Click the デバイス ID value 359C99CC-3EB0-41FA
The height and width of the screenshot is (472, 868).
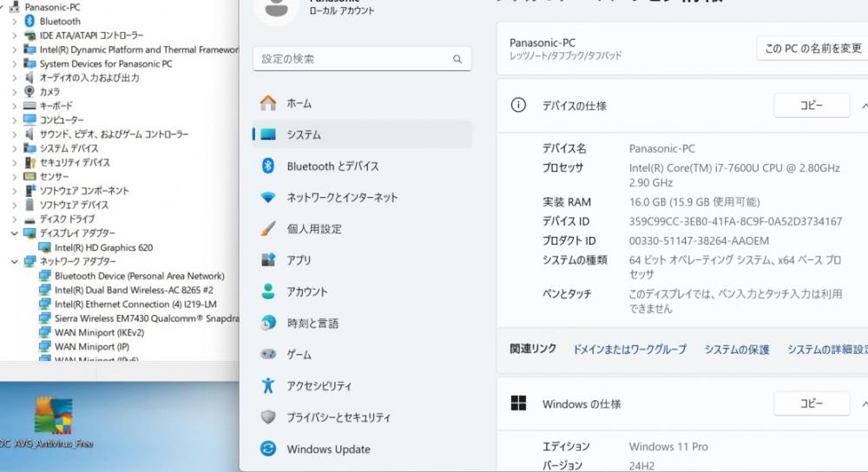(735, 221)
